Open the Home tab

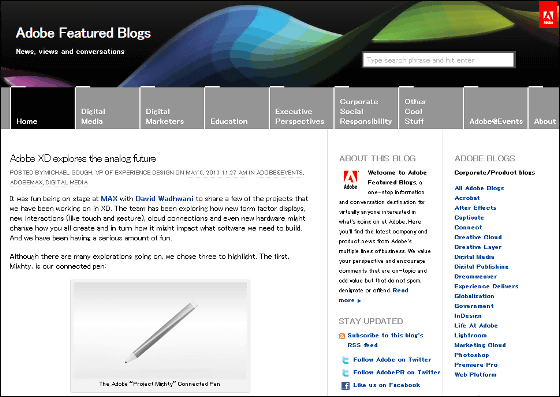tap(42, 108)
